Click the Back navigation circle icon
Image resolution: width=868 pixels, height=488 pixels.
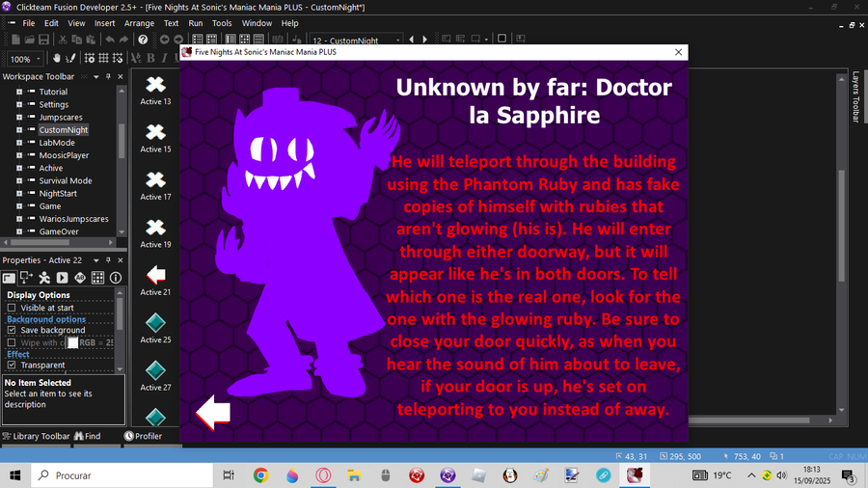(164, 40)
